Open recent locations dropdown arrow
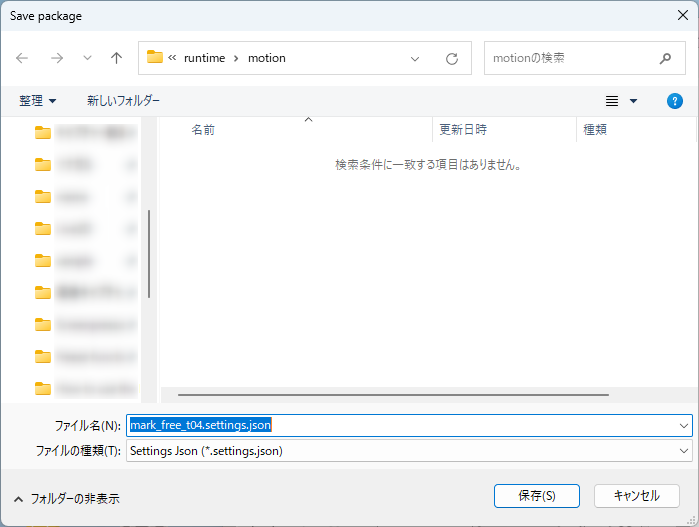The image size is (699, 527). [x=87, y=58]
